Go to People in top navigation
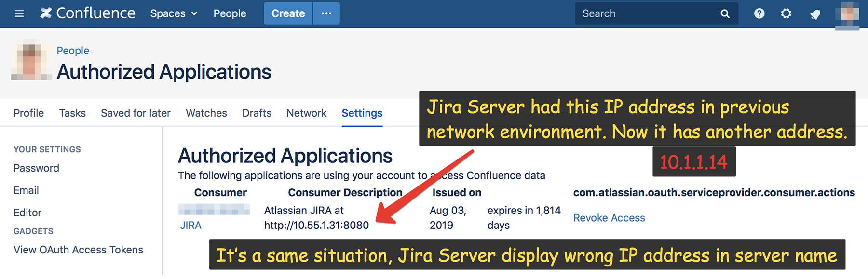This screenshot has height=279, width=868. click(x=230, y=13)
